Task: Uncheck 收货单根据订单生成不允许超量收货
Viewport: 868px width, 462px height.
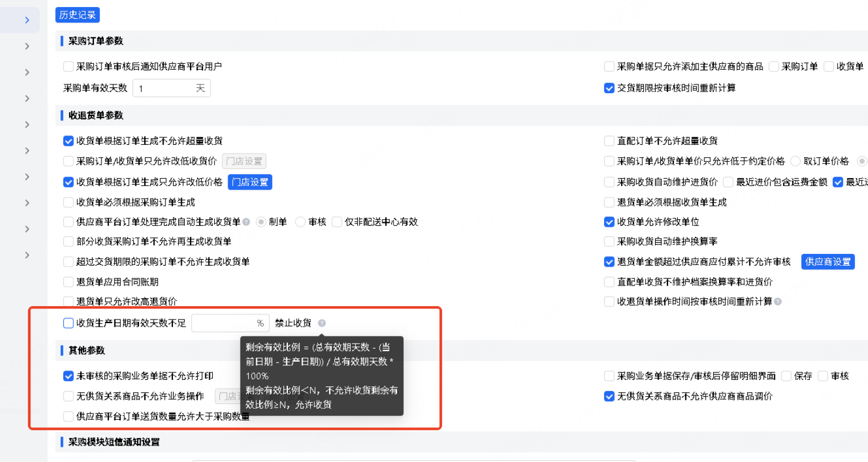Action: tap(69, 141)
